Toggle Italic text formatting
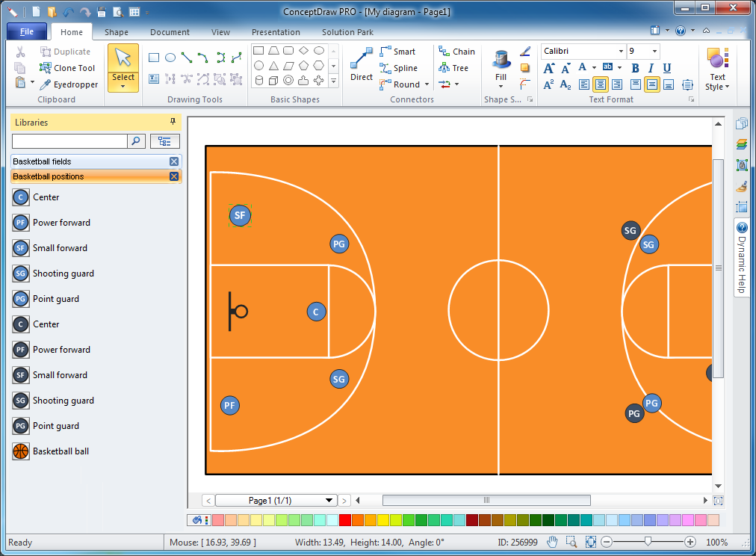The width and height of the screenshot is (756, 556). [x=651, y=68]
